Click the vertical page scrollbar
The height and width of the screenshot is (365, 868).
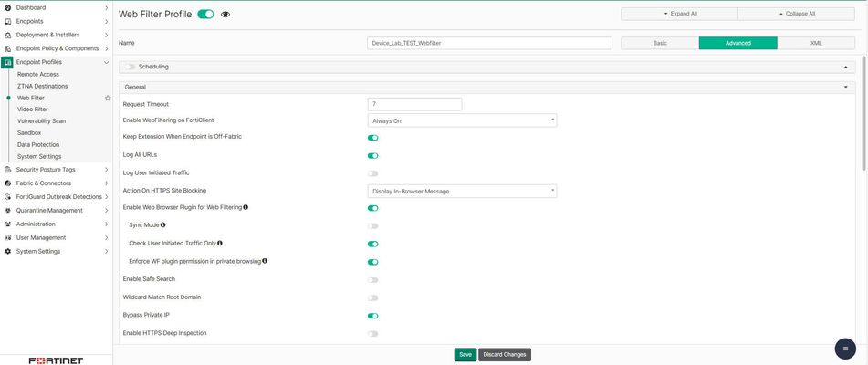click(864, 113)
